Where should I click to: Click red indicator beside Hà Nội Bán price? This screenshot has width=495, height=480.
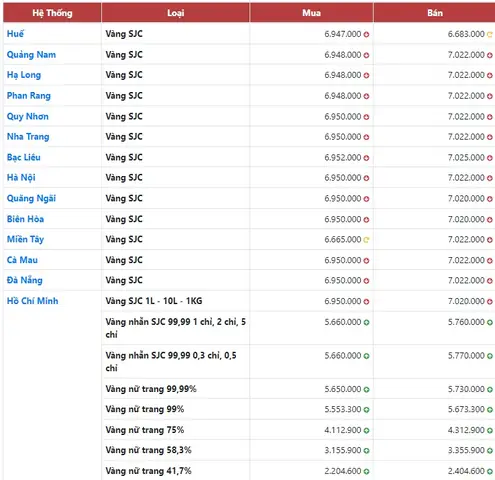tap(490, 178)
